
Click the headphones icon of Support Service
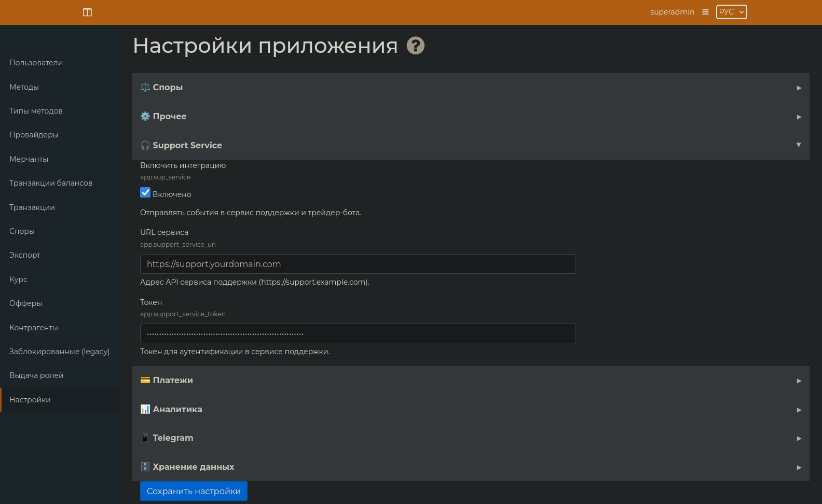point(145,145)
